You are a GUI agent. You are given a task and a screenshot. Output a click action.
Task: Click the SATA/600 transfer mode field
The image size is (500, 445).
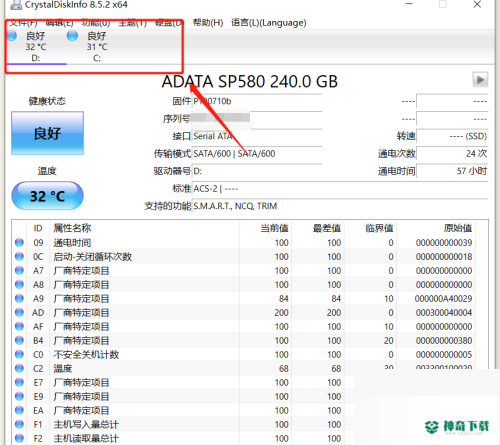click(257, 154)
